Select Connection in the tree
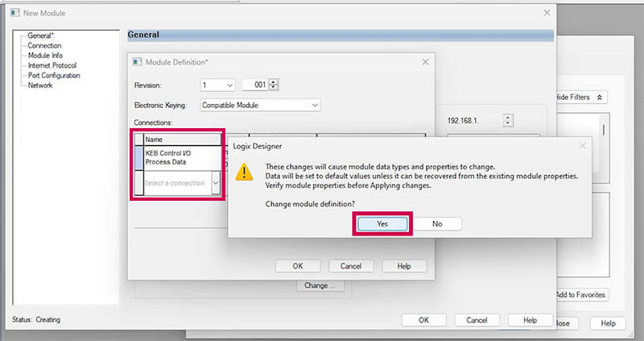This screenshot has height=341, width=644. tap(44, 46)
